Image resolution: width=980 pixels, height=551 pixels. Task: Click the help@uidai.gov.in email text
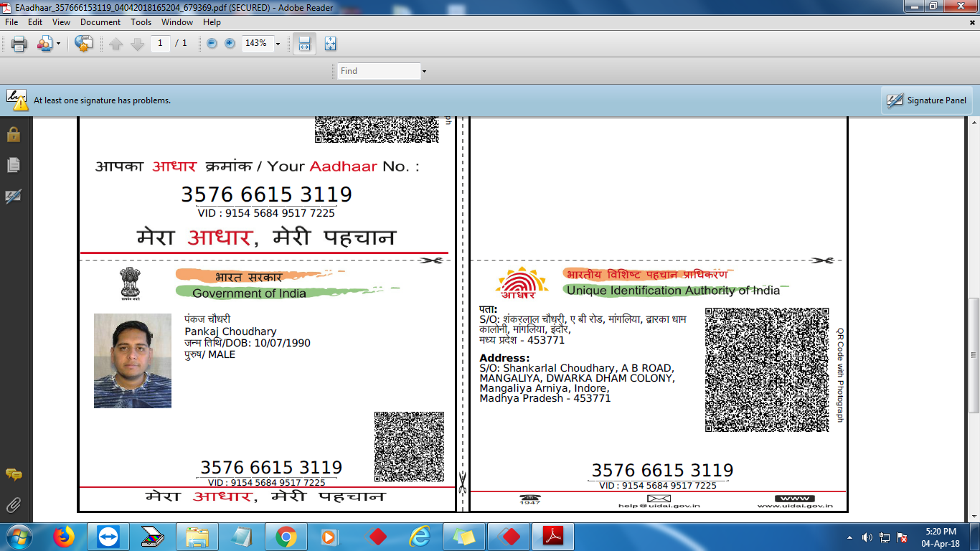click(x=659, y=506)
